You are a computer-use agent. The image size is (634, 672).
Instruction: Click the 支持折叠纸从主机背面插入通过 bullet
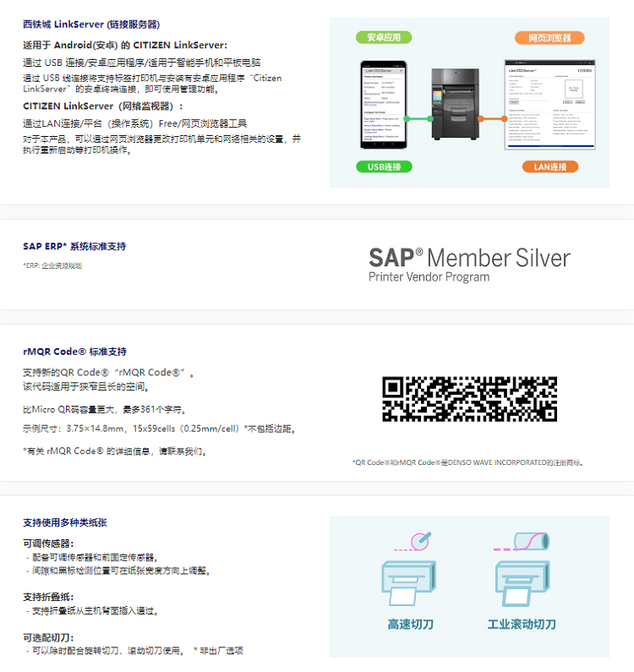pyautogui.click(x=92, y=611)
